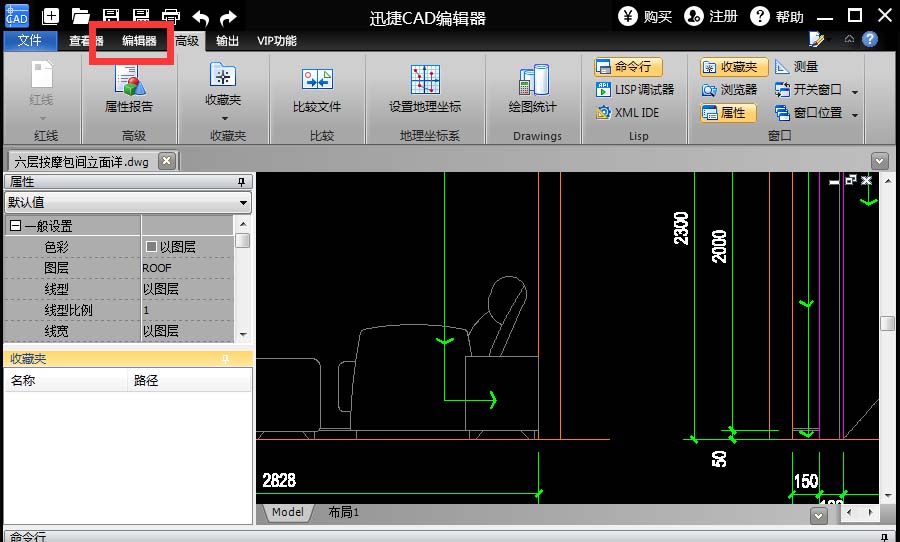This screenshot has height=542, width=900.
Task: Click the blue help question mark icon
Action: coord(870,39)
